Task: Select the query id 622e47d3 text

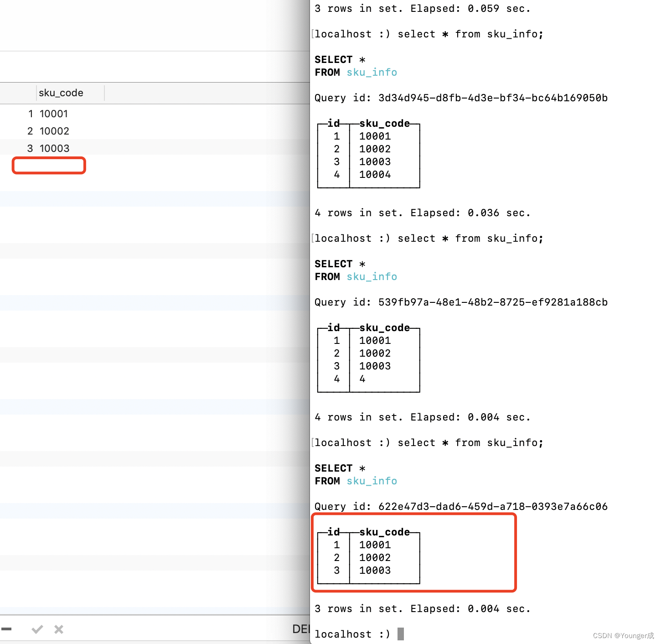Action: pyautogui.click(x=492, y=506)
